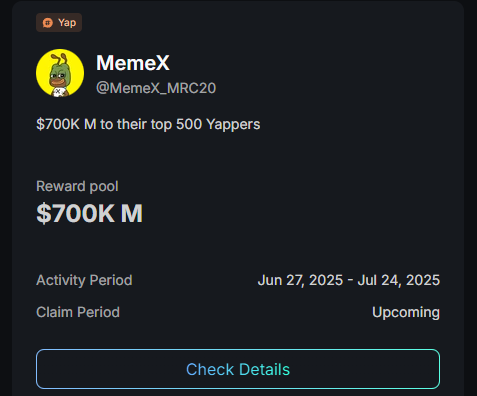Click the frog's antennae in the avatar
This screenshot has width=477, height=396.
(x=61, y=59)
